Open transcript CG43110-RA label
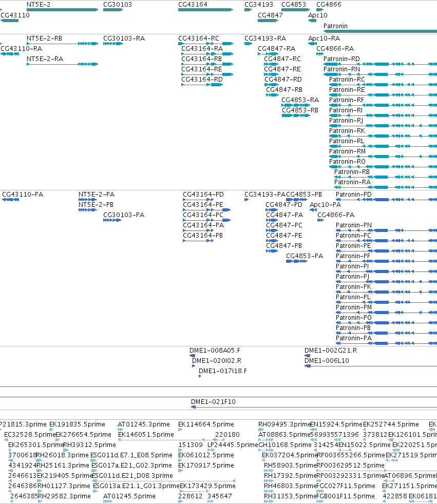The height and width of the screenshot is (504, 437). tap(22, 49)
